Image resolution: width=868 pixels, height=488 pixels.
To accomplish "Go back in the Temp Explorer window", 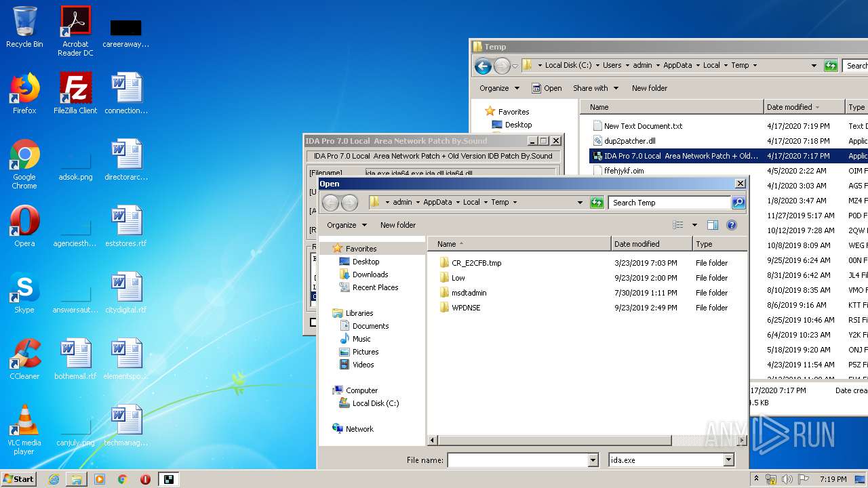I will pos(483,66).
